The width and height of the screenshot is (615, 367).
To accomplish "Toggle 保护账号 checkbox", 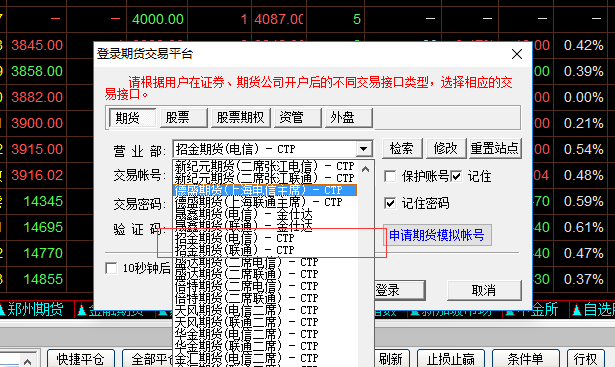I will 390,176.
